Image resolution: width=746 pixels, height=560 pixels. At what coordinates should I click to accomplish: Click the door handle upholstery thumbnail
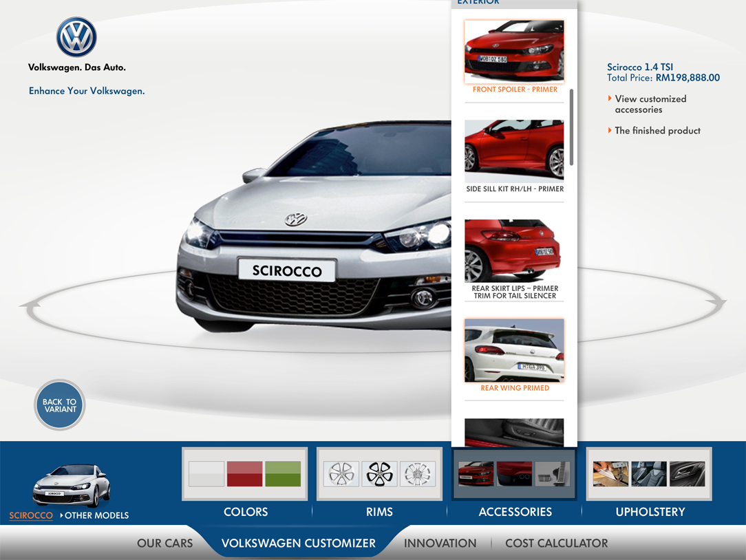(x=688, y=473)
